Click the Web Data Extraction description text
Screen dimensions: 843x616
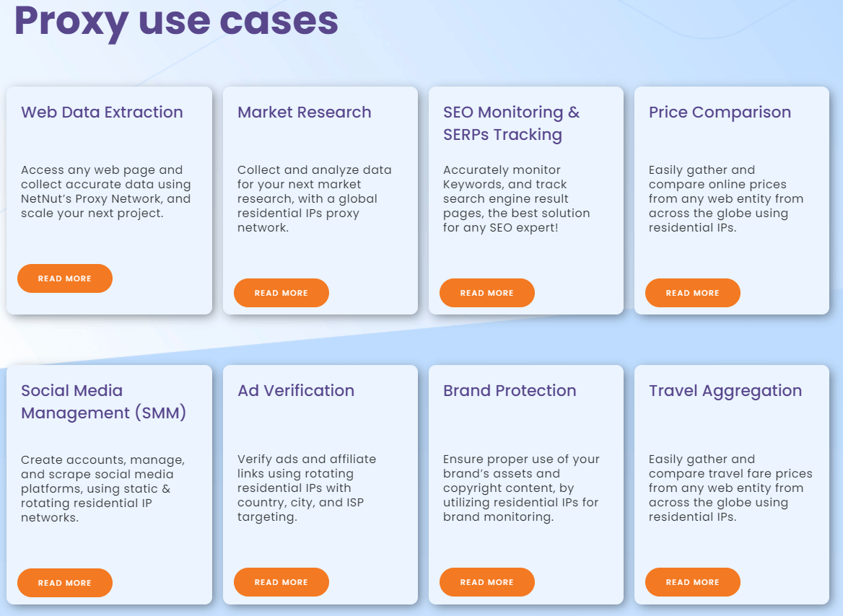pos(105,192)
